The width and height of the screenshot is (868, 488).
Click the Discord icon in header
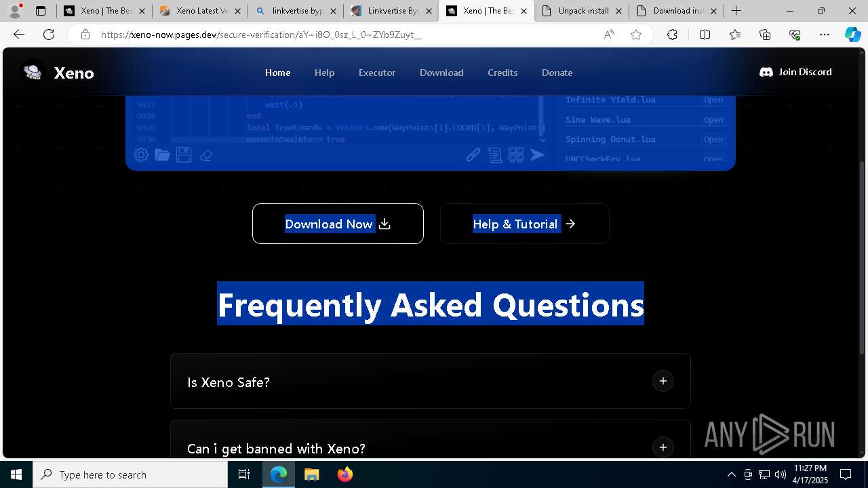(766, 72)
